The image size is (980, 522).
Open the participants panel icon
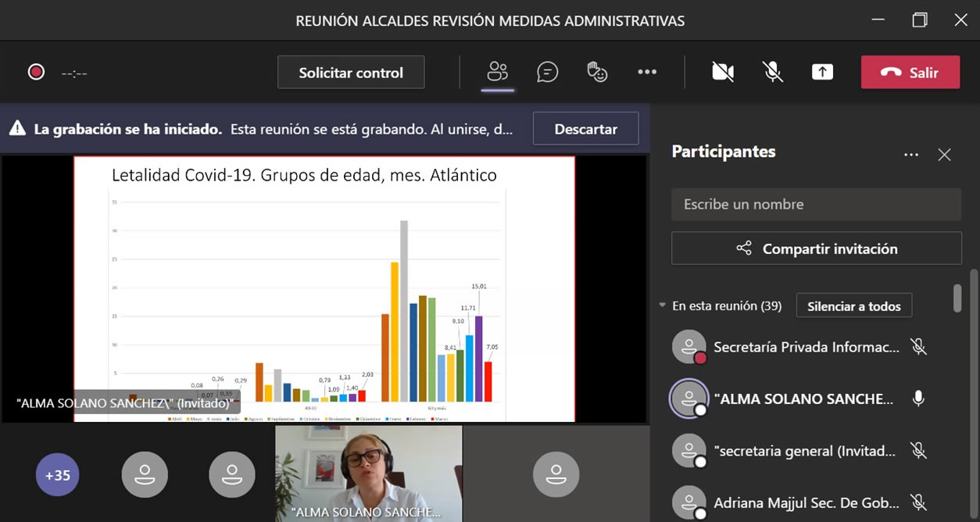[x=497, y=72]
